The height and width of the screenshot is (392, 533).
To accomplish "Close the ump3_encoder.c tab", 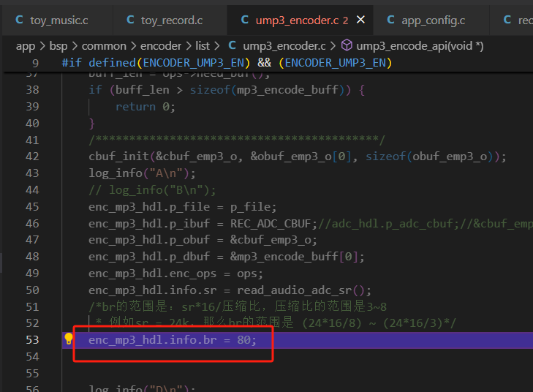I will (360, 20).
